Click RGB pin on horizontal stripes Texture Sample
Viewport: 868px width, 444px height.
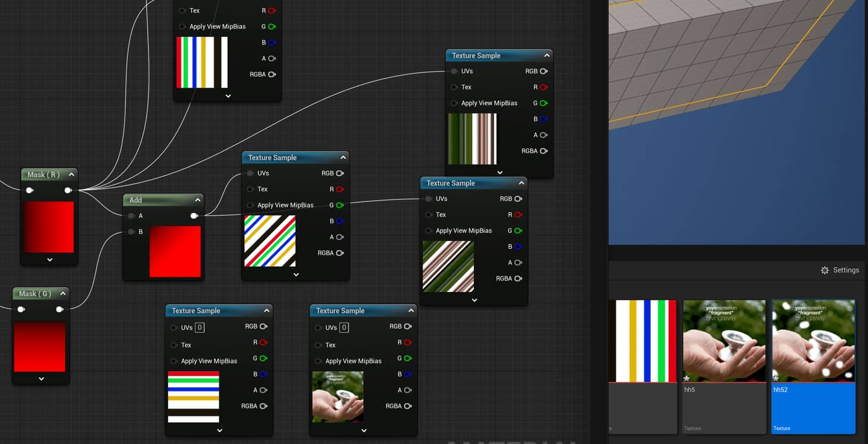(x=263, y=326)
